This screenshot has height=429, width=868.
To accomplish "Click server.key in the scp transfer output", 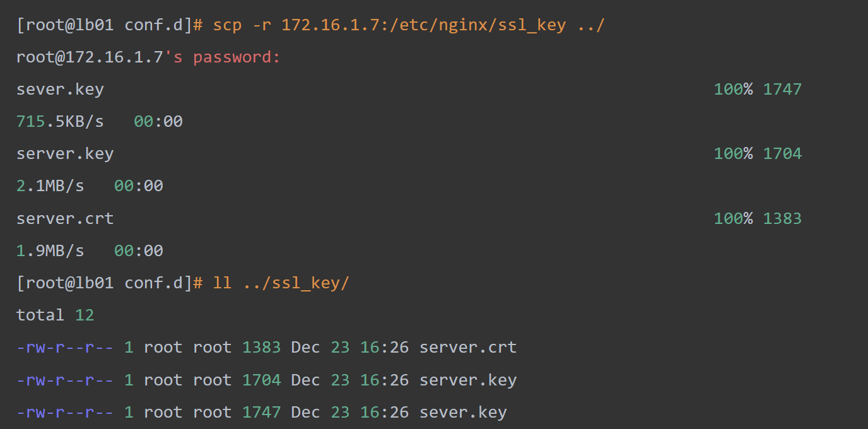I will [65, 154].
